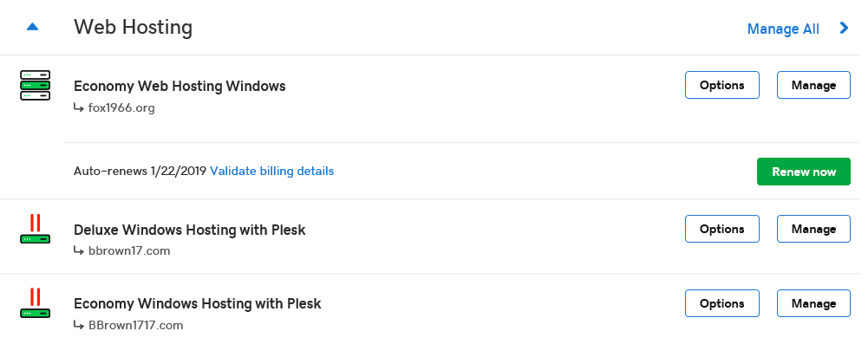Select the fox1966.org domain text
Viewport: 868px width, 344px height.
(121, 107)
